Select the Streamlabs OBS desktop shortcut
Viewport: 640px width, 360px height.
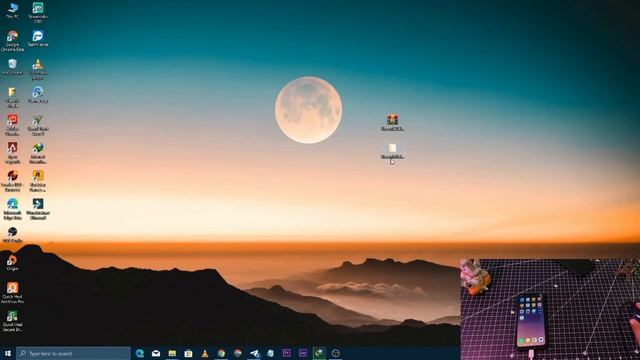click(38, 12)
